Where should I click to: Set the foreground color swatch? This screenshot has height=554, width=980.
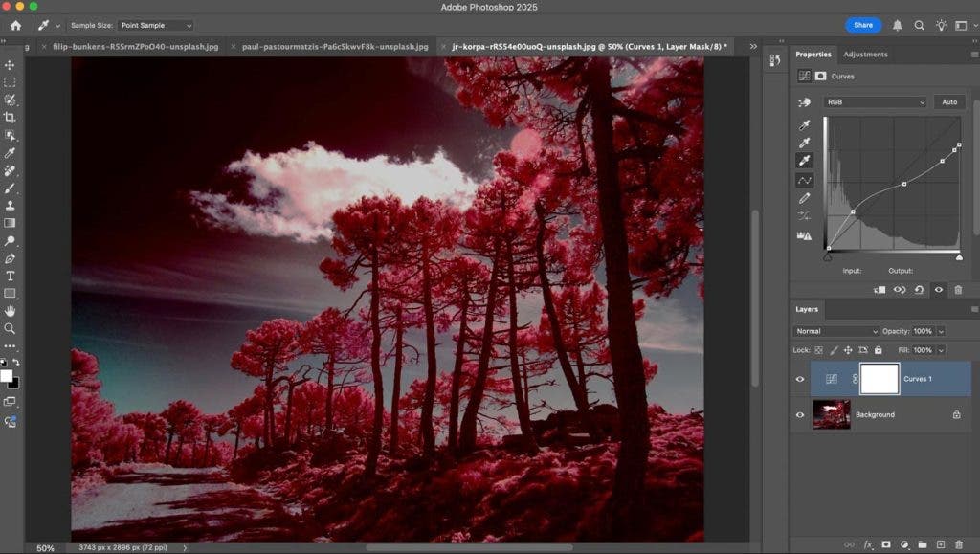click(x=7, y=376)
